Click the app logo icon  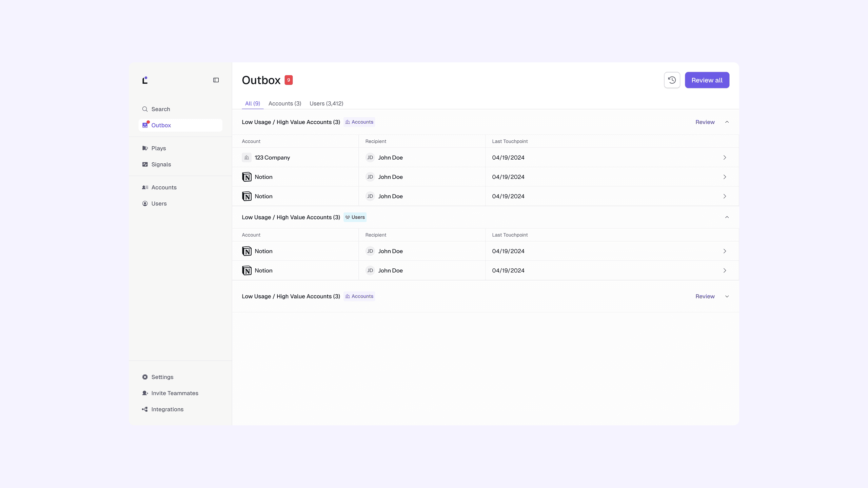coord(145,80)
